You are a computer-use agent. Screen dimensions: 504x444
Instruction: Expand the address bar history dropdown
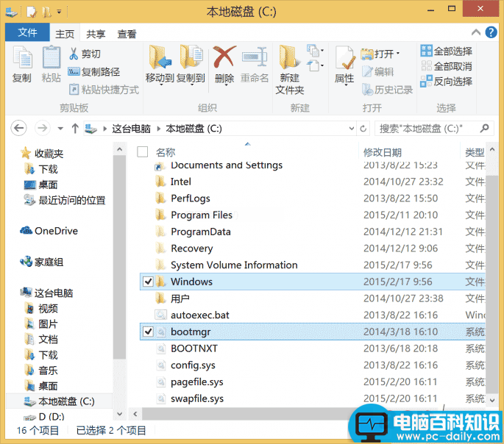[352, 129]
